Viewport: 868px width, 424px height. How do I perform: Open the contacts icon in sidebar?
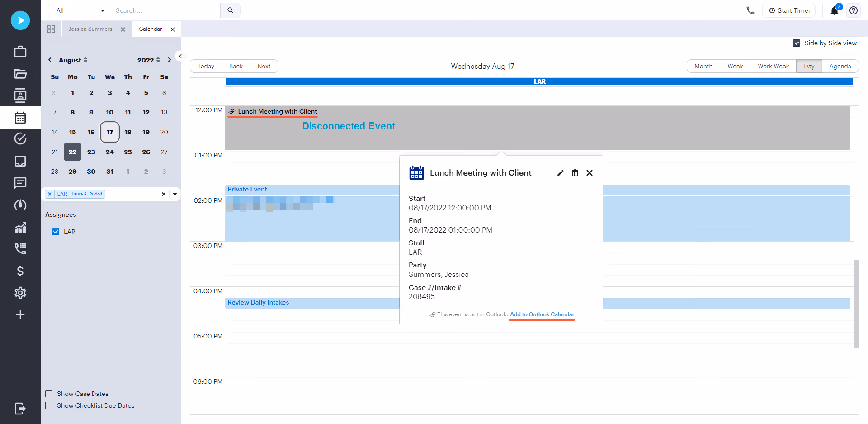pos(20,95)
